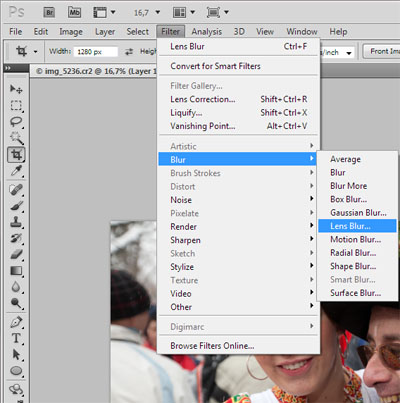Viewport: 400px width, 403px height.
Task: Select the Magic Wand tool
Action: pyautogui.click(x=16, y=138)
